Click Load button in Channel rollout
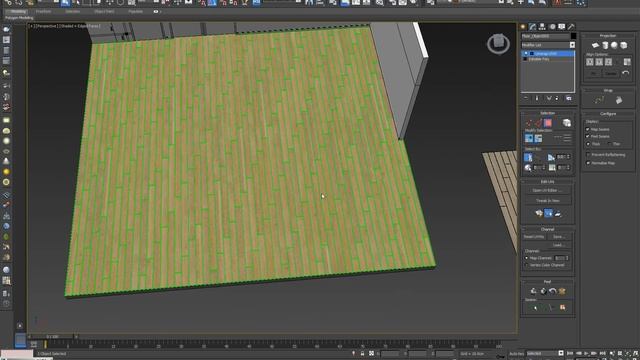This screenshot has height=360, width=640. 559,245
